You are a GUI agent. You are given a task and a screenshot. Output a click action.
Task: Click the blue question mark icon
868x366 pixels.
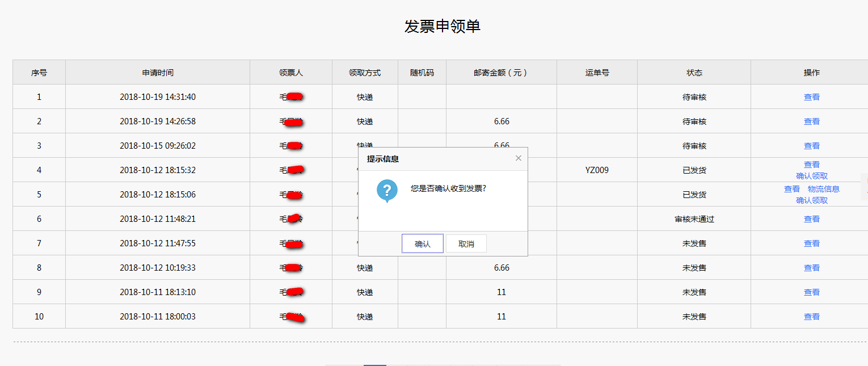pyautogui.click(x=387, y=190)
